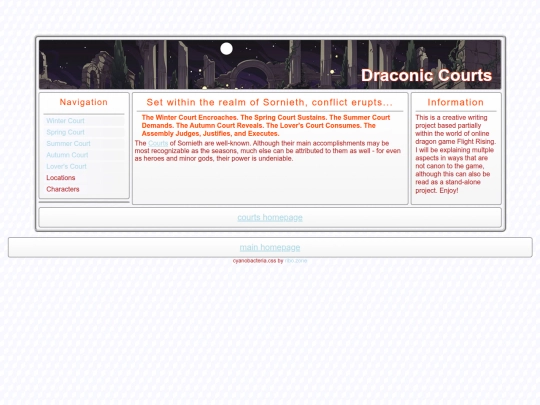Viewport: 540px width, 405px height.
Task: Go to Summer Court in navigation
Action: click(x=68, y=144)
